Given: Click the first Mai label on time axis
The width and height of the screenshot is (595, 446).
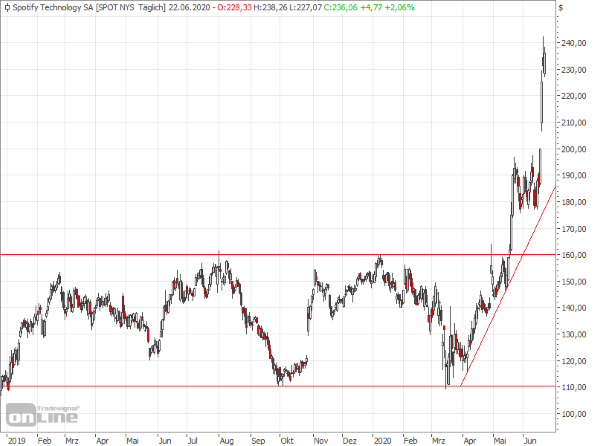Looking at the screenshot, I should tap(132, 441).
